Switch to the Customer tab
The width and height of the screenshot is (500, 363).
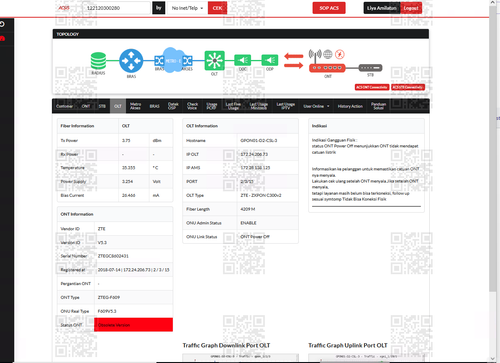pos(65,106)
